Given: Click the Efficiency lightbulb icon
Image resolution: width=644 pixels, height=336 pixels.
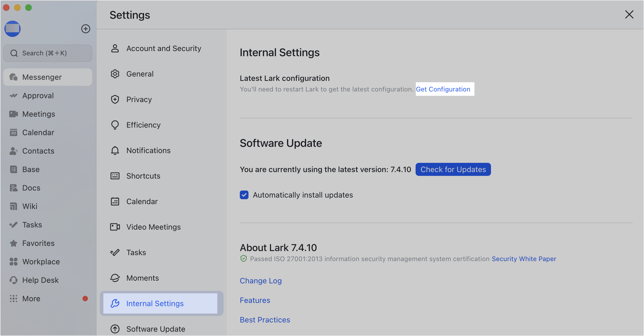Looking at the screenshot, I should [x=115, y=125].
